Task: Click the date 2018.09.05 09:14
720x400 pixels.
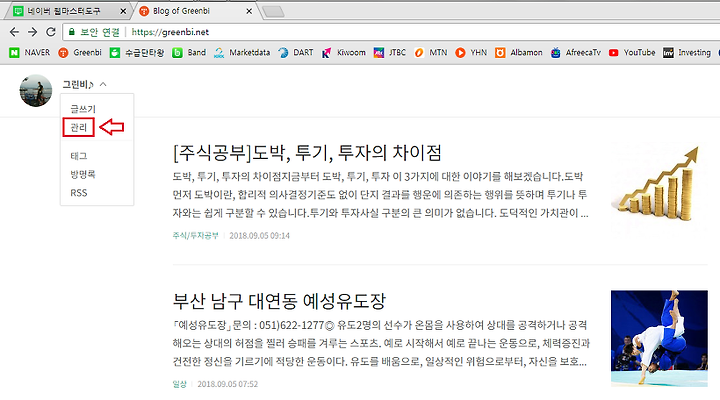Action: click(259, 236)
